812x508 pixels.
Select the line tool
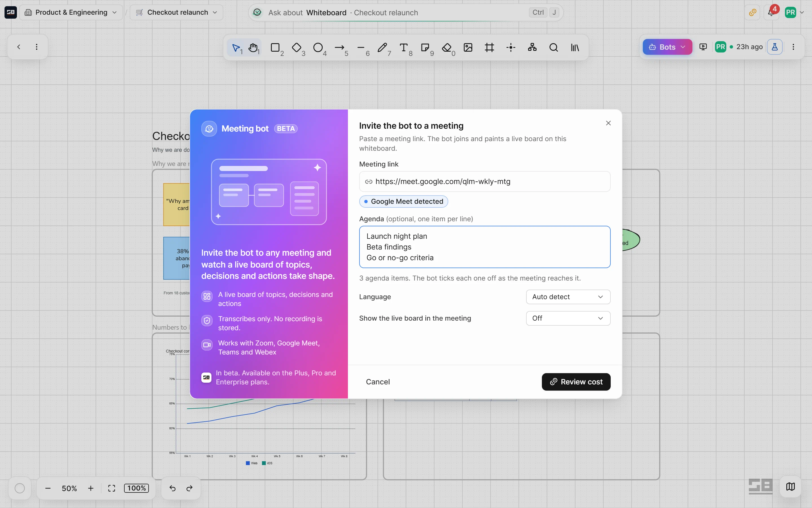(361, 47)
